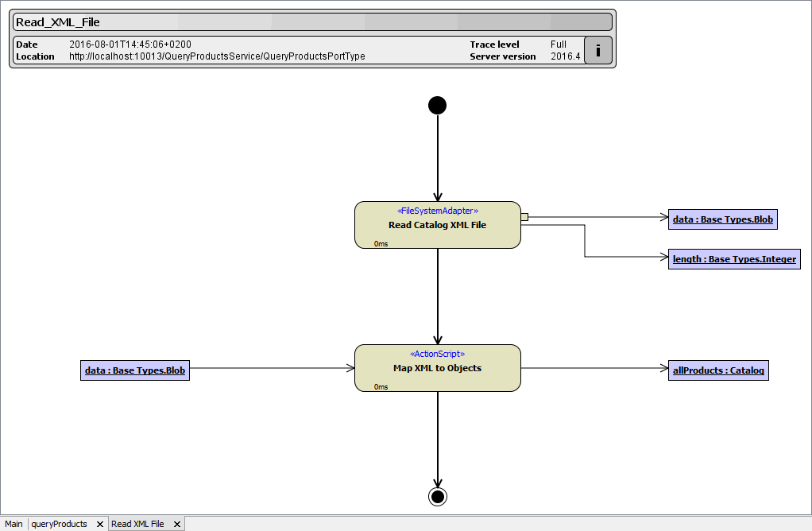Click the info (i) button in the header
The width and height of the screenshot is (812, 531).
pos(597,50)
